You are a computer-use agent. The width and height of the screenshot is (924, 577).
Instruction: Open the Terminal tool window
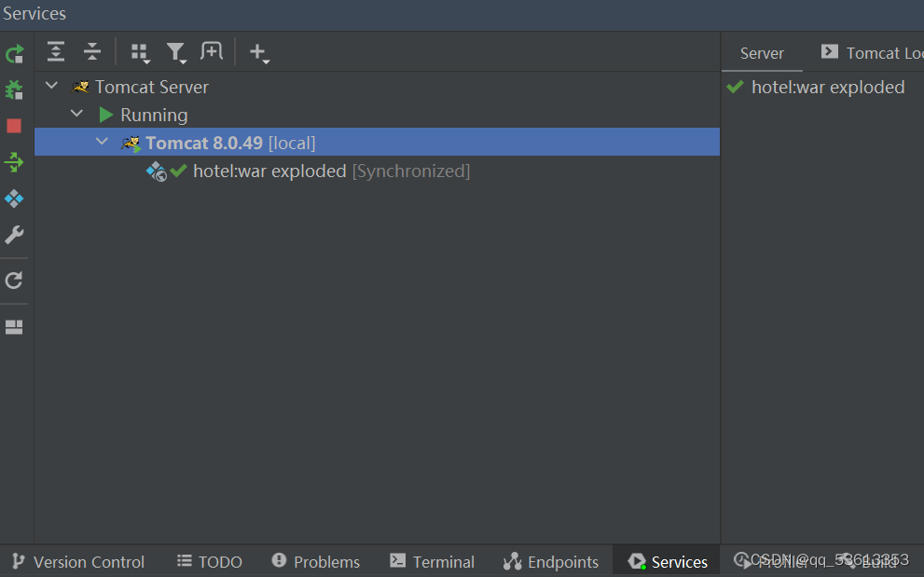point(432,562)
